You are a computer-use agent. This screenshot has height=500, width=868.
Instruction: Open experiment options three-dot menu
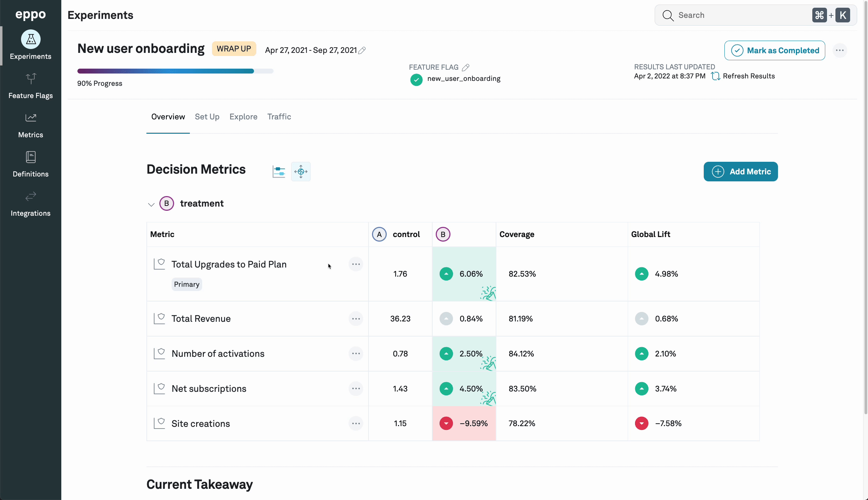(x=840, y=50)
